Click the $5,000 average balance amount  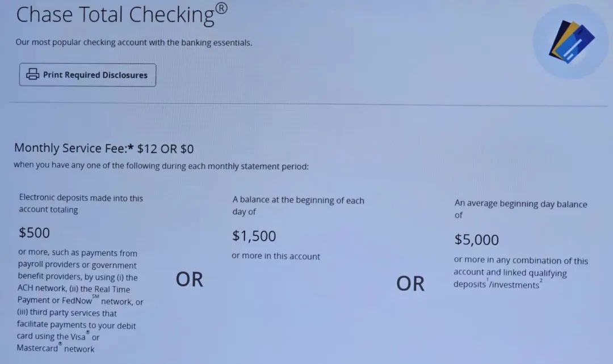click(477, 239)
